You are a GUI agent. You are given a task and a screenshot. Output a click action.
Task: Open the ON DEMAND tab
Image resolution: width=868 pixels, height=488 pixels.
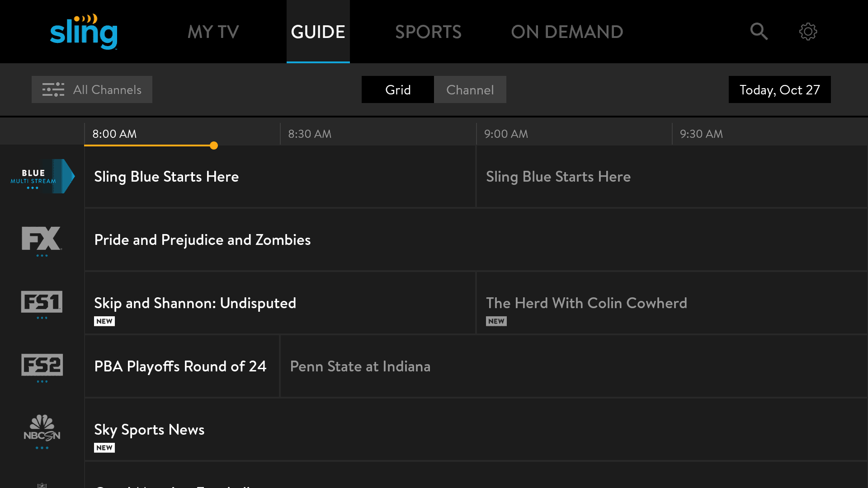tap(567, 32)
